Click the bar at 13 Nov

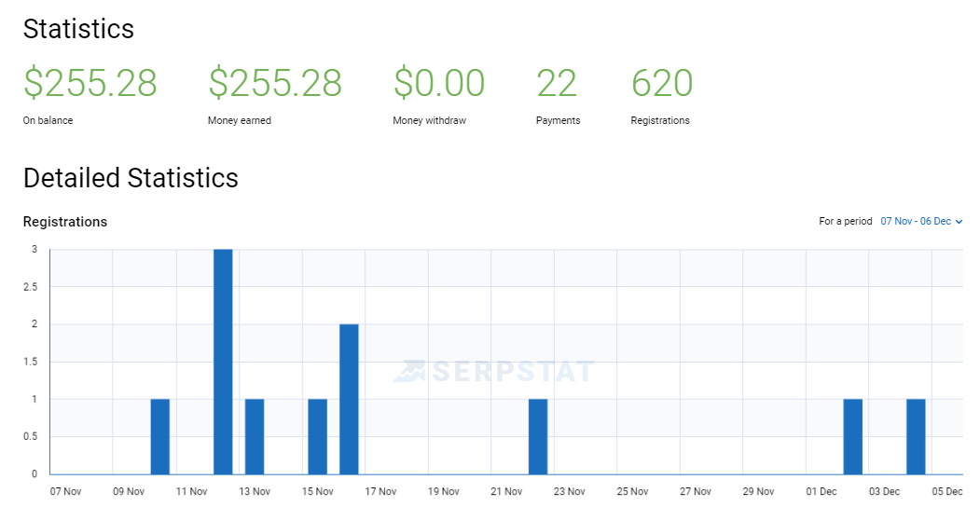(255, 436)
